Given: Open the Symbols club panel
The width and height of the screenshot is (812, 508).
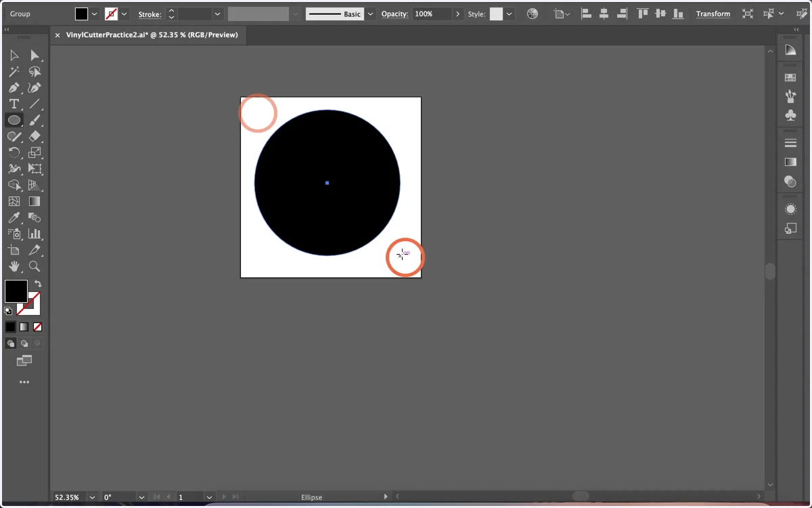Looking at the screenshot, I should pos(790,116).
